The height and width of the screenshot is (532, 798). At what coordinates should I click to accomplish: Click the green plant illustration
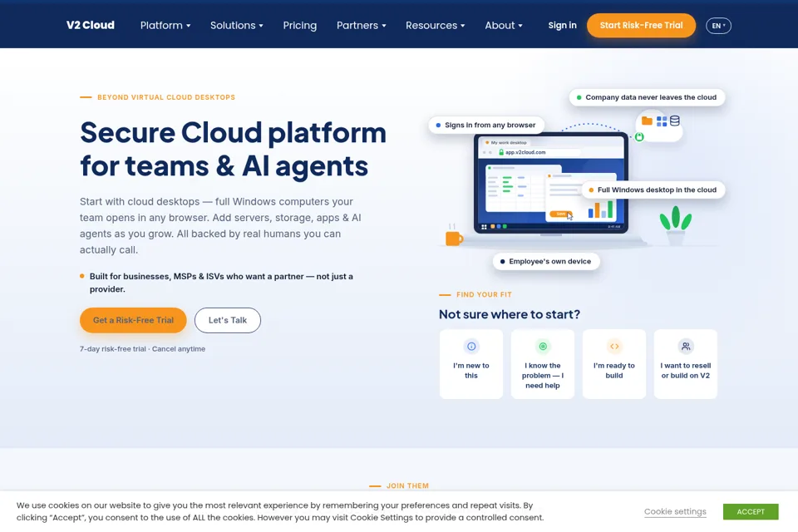(x=675, y=224)
